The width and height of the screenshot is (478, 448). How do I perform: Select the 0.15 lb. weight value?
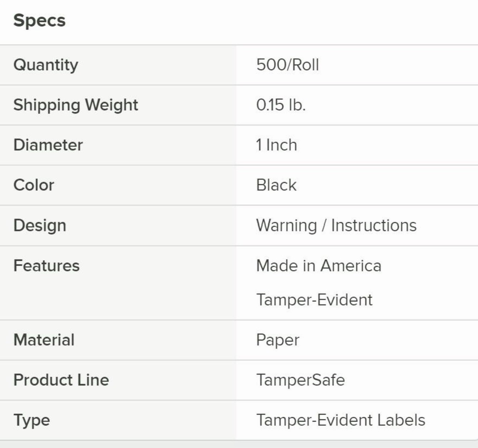click(281, 105)
